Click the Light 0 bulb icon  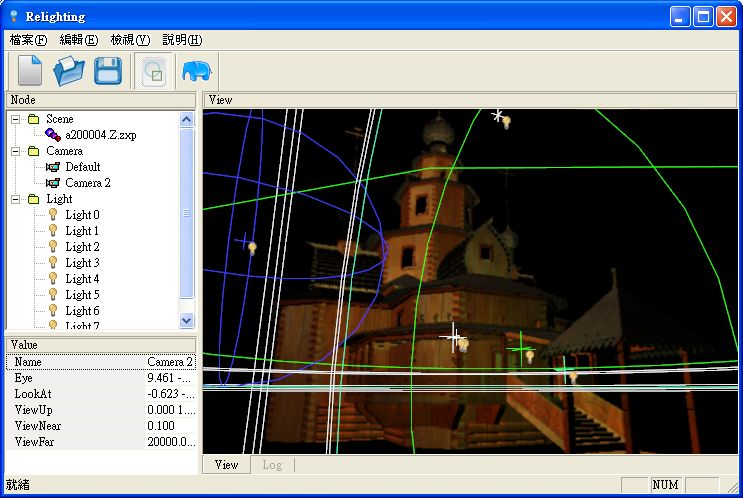(x=53, y=215)
